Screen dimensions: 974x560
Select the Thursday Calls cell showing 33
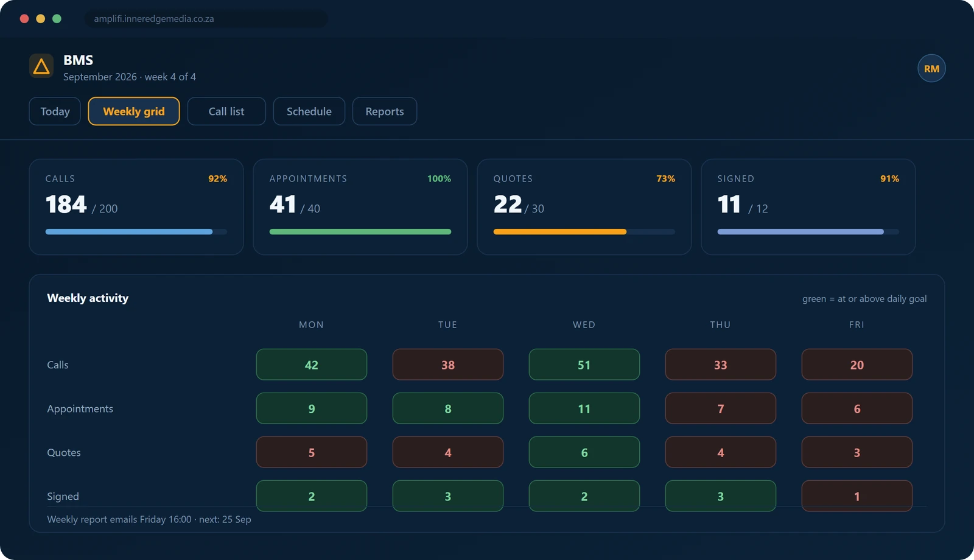coord(721,365)
